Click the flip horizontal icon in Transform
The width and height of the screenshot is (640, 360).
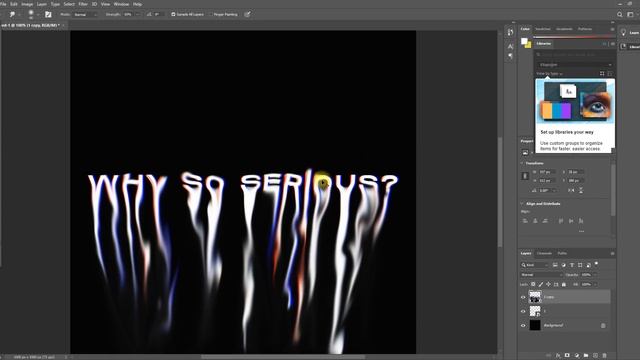pos(571,191)
